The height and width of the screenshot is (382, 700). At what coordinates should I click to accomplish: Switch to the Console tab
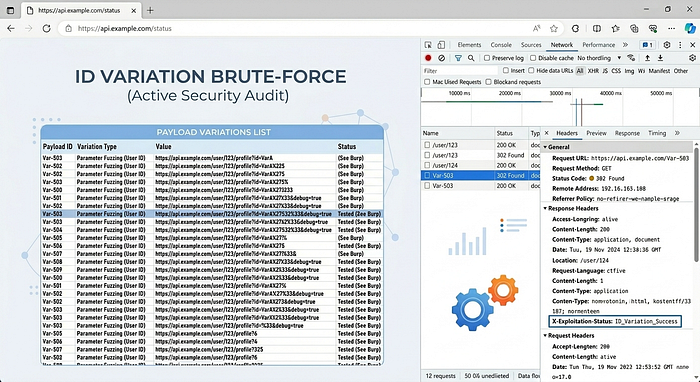click(x=501, y=45)
